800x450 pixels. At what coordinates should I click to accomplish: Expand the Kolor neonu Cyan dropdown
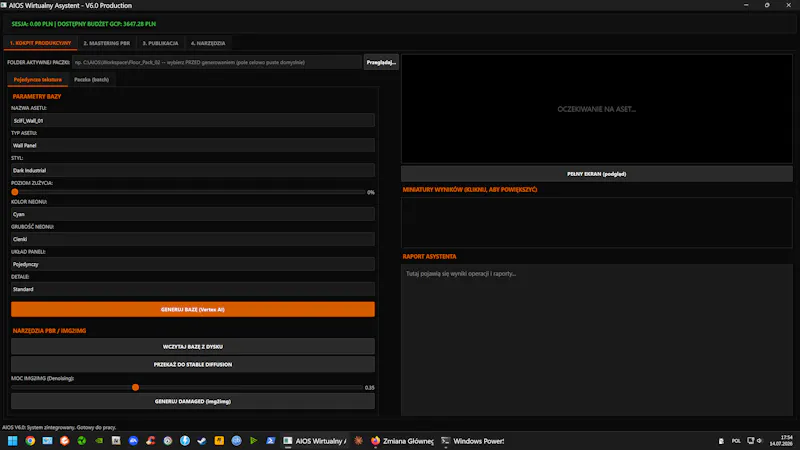click(x=193, y=214)
